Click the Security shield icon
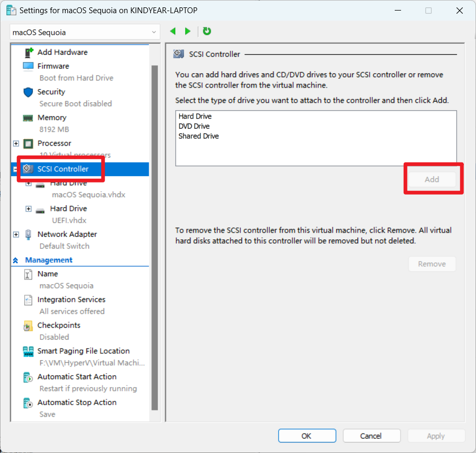Viewport: 476px width, 453px height. (x=28, y=92)
